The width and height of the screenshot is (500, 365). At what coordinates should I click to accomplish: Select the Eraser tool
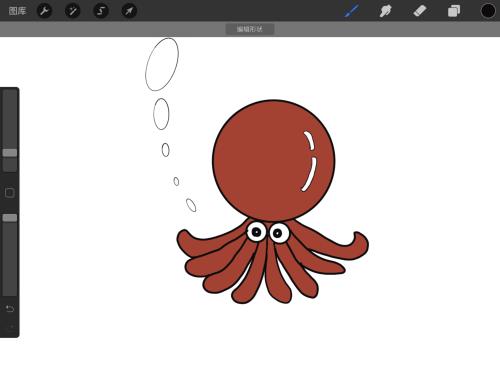tap(420, 11)
